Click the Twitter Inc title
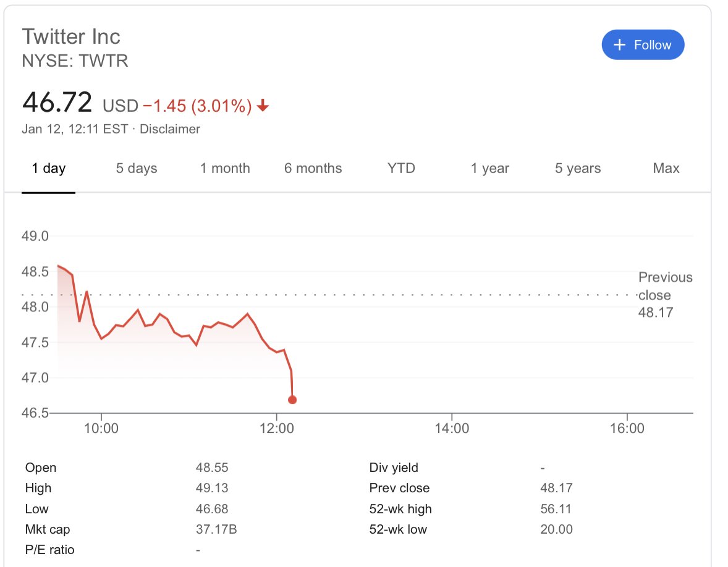The height and width of the screenshot is (567, 728). click(x=71, y=36)
